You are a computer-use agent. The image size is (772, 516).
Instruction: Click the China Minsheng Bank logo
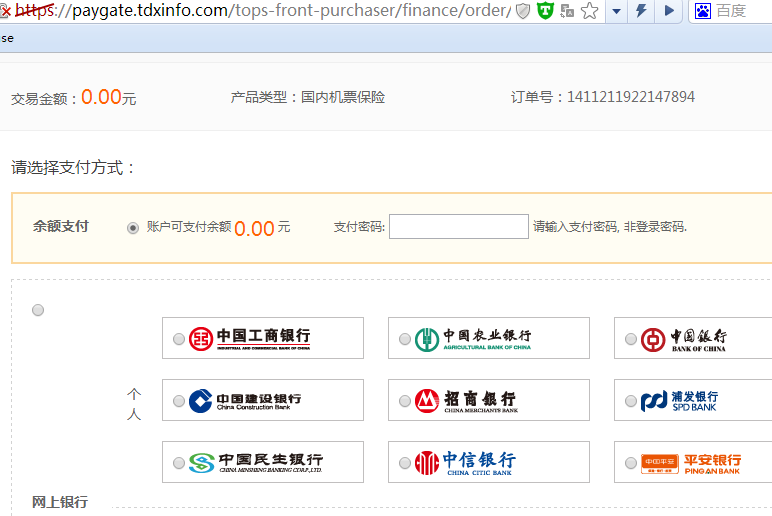pyautogui.click(x=256, y=463)
